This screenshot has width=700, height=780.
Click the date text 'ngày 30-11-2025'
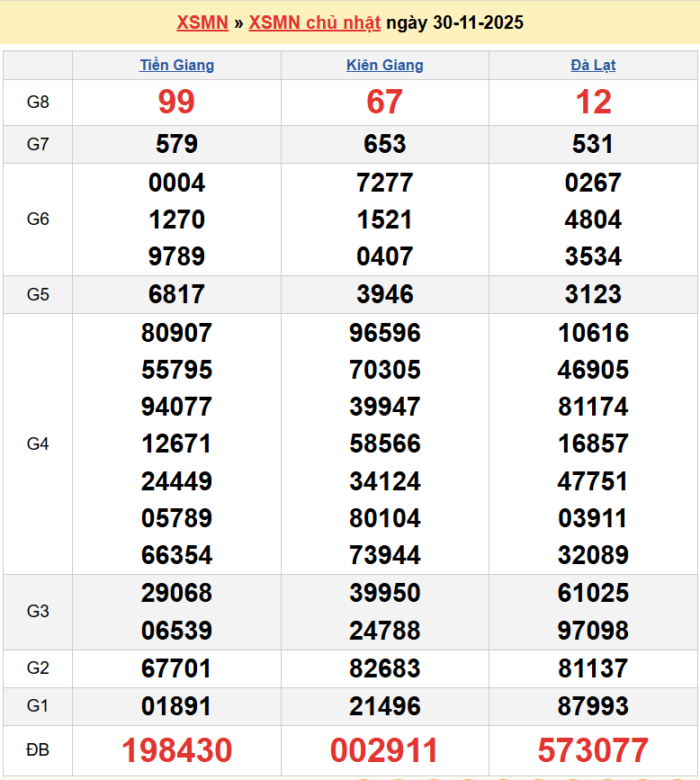tap(454, 22)
